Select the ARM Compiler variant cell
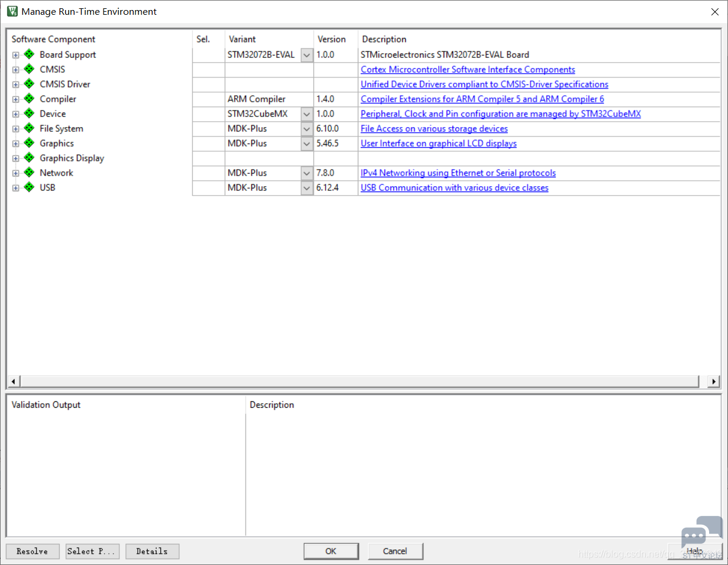This screenshot has width=728, height=565. [269, 99]
